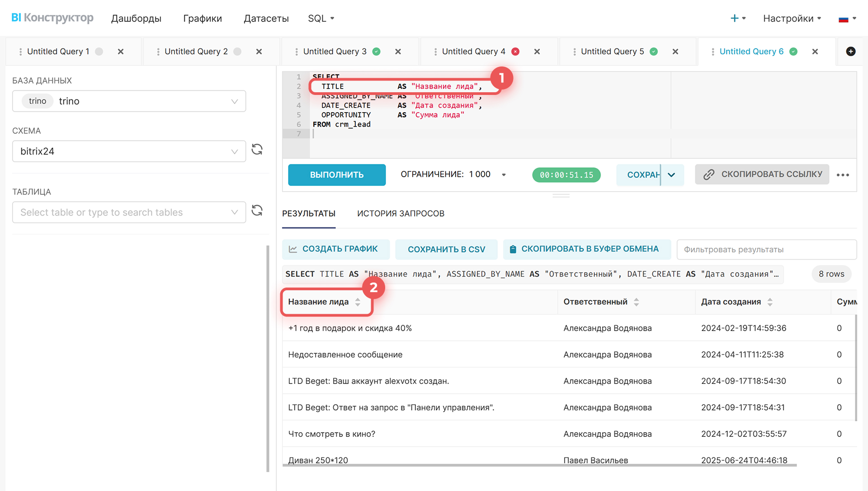868x491 pixels.
Task: Sort by Дата создания column
Action: coord(769,302)
